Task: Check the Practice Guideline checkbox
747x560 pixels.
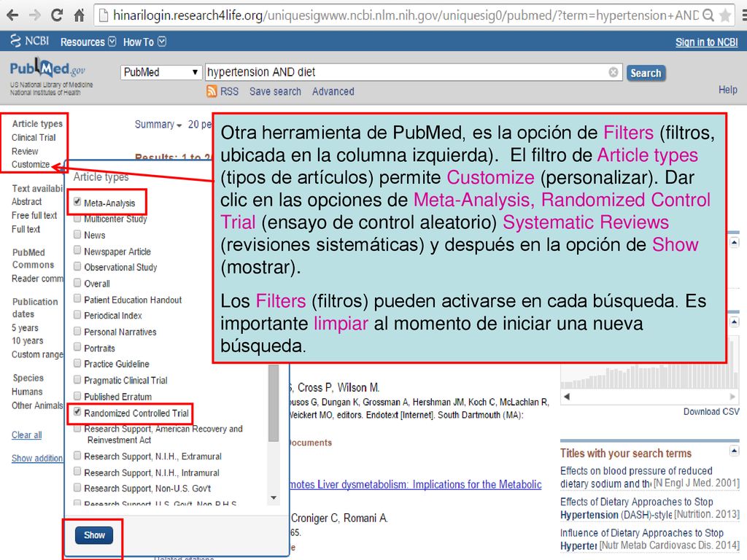Action: [77, 363]
